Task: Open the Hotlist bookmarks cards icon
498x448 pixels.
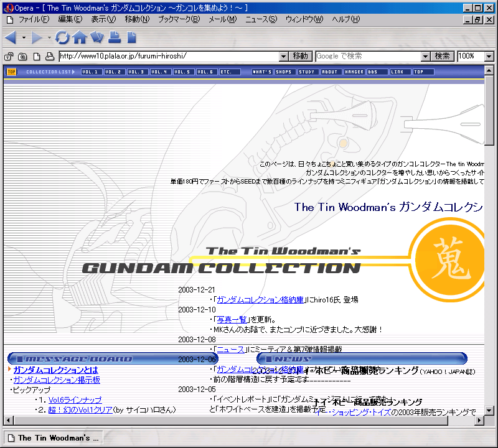Action: pyautogui.click(x=97, y=37)
